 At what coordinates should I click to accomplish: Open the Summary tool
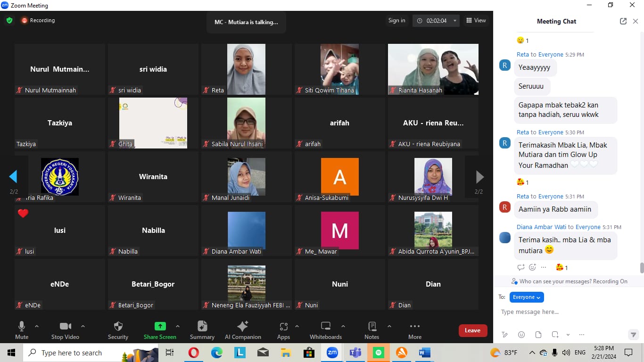pos(202,326)
